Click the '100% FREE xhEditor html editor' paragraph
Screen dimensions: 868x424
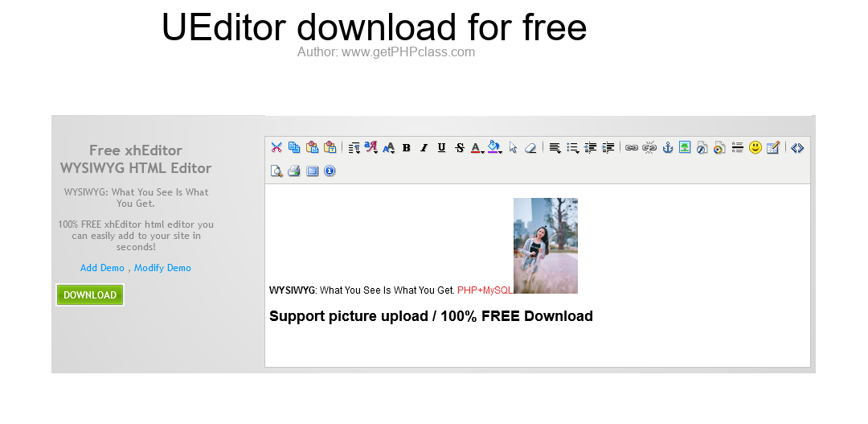tap(136, 236)
